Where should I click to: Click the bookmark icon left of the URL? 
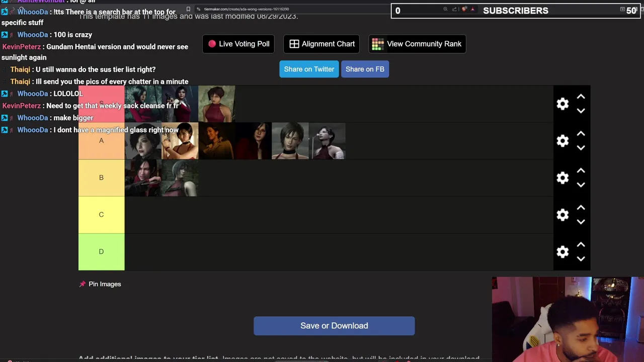(x=188, y=9)
